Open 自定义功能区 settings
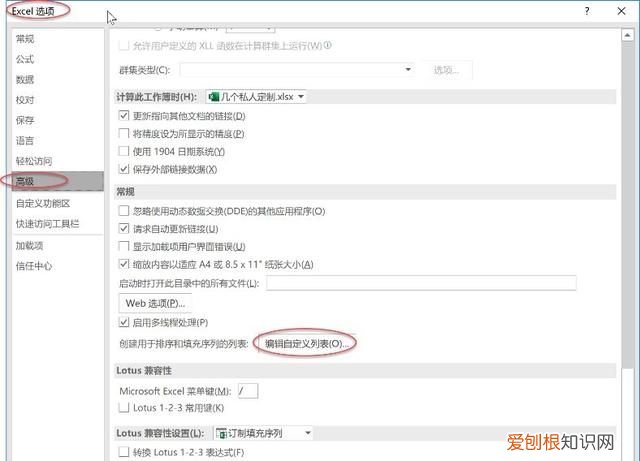The image size is (640, 461). point(43,203)
